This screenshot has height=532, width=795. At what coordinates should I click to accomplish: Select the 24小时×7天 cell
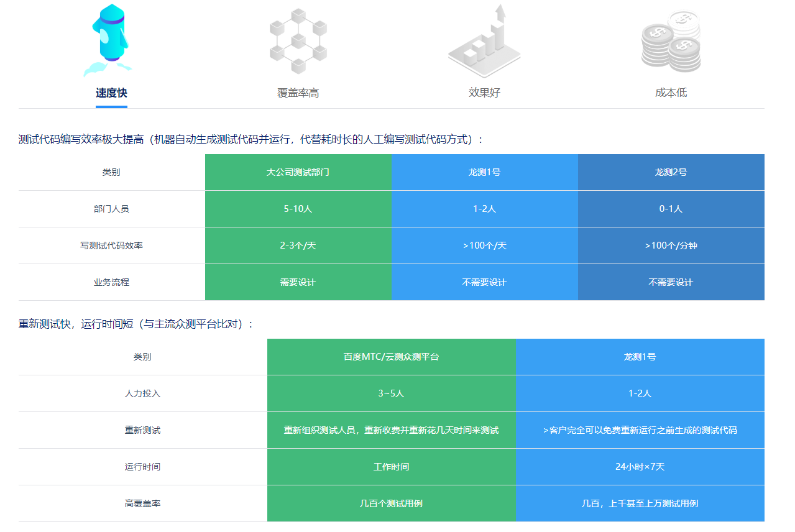click(640, 467)
